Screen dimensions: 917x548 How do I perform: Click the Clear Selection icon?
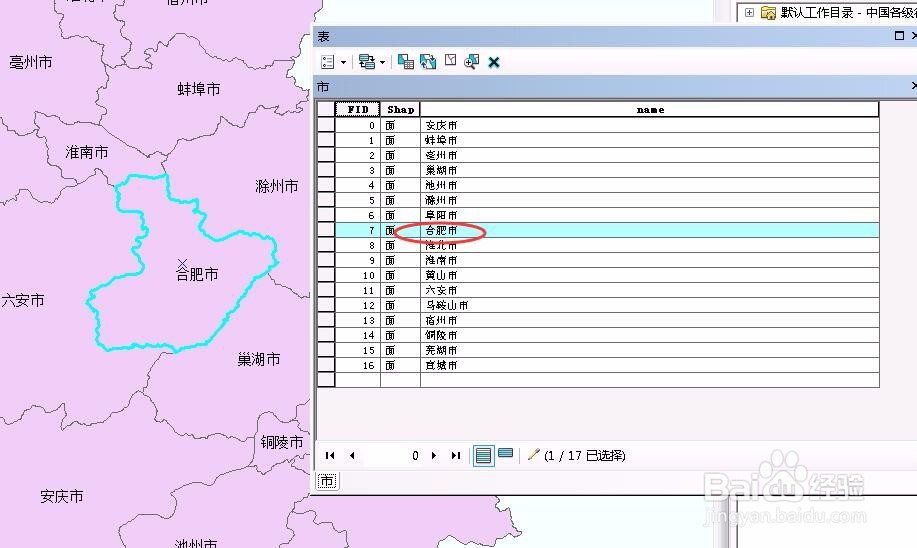coord(450,60)
